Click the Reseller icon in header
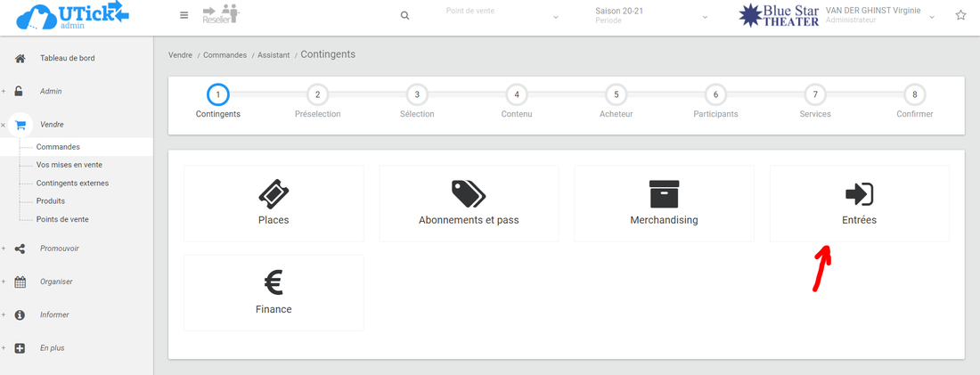Image resolution: width=980 pixels, height=375 pixels. point(221,14)
